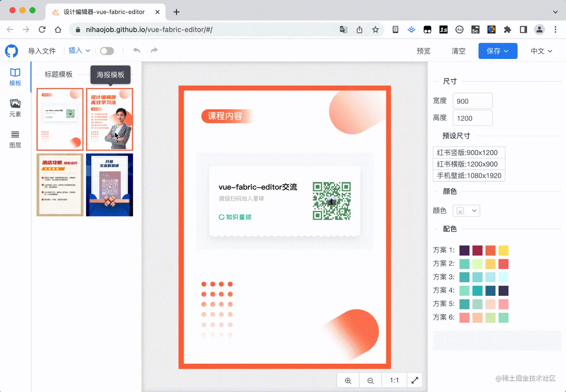
Task: Open the 图层 layers sidebar panel
Action: tap(15, 139)
